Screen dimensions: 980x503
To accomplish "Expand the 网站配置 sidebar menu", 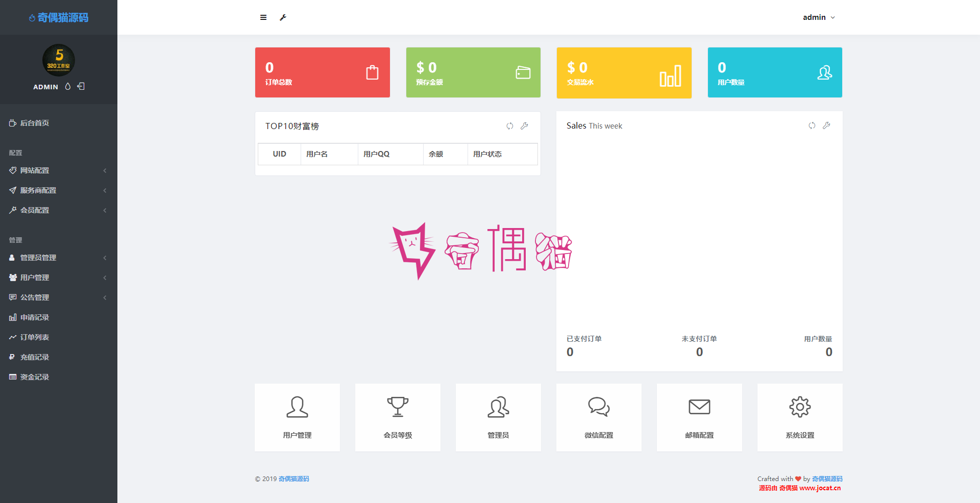I will coord(59,170).
